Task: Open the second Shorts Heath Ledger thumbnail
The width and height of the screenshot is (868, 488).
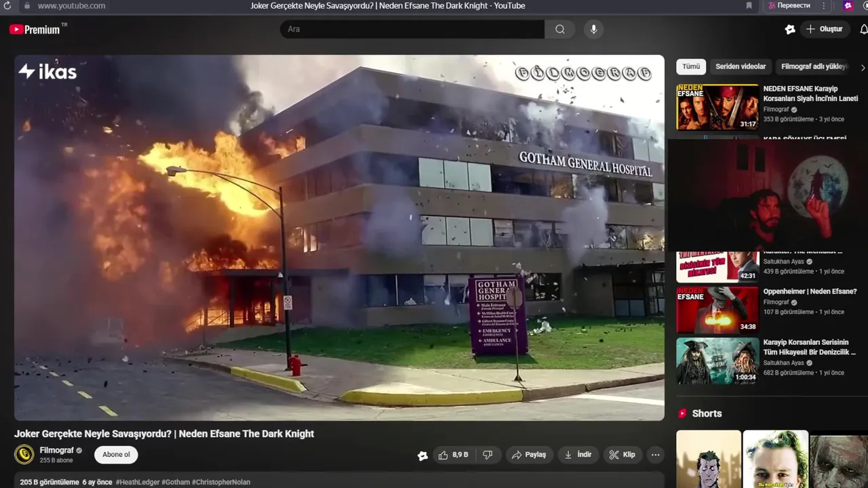Action: pos(776,459)
